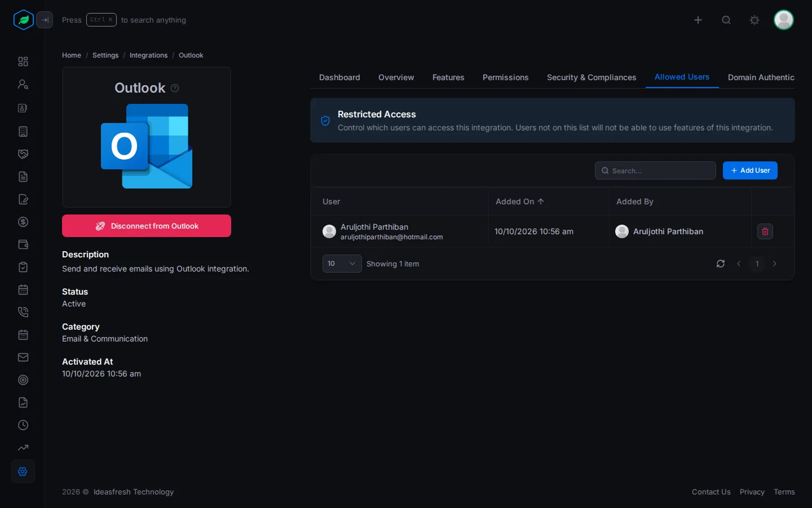Open the profile avatar menu
812x508 pixels.
tap(784, 20)
